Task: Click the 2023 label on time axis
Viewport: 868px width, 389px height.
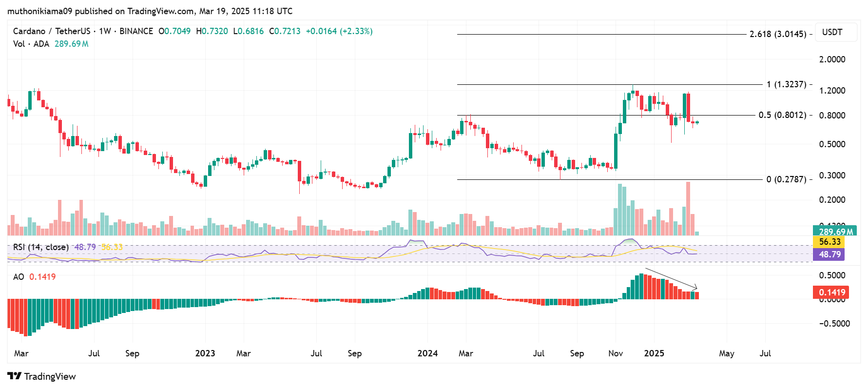Action: pyautogui.click(x=205, y=353)
